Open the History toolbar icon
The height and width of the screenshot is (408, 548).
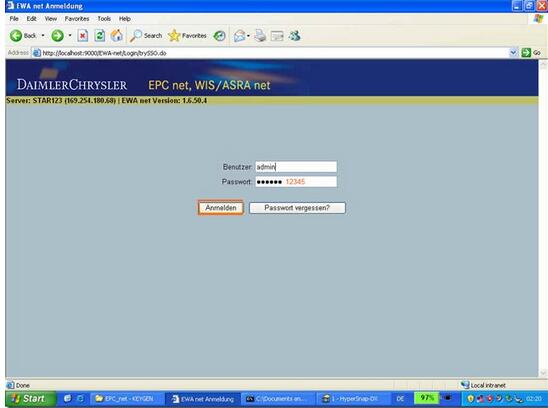(x=219, y=35)
